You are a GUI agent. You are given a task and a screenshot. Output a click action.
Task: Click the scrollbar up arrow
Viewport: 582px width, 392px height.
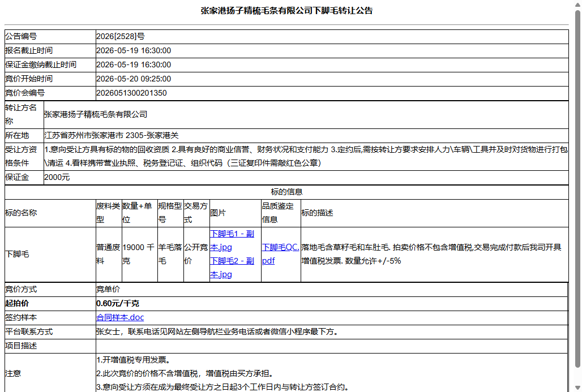coord(577,4)
